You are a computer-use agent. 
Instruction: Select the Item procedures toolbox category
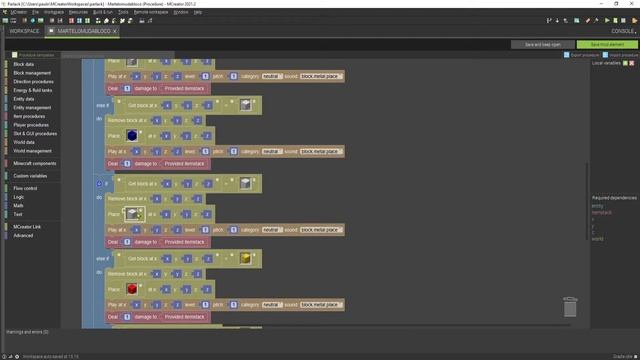[29, 116]
